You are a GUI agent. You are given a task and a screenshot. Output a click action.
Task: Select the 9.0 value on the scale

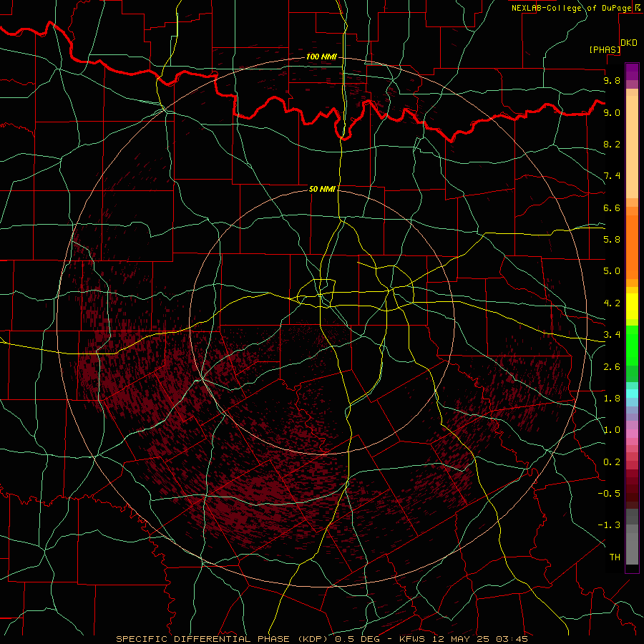(x=612, y=112)
